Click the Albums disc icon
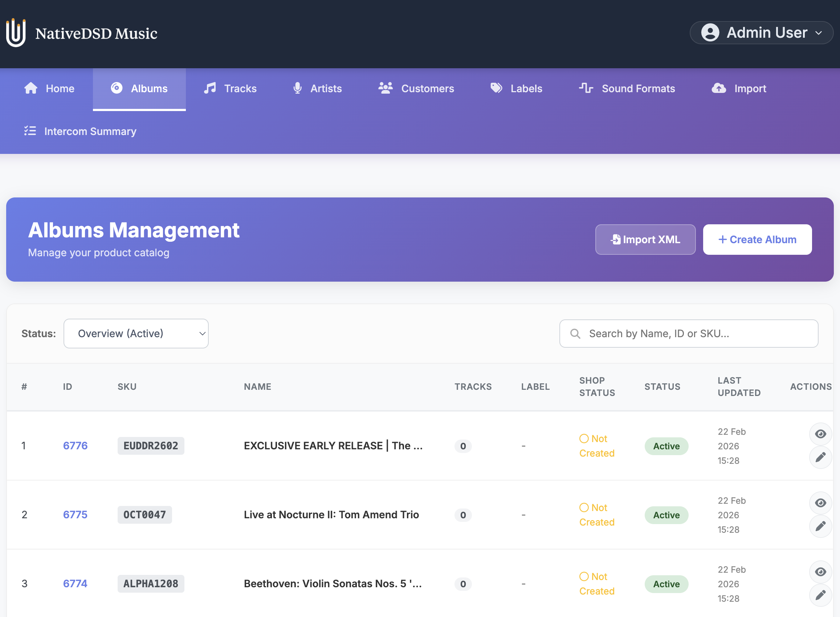 click(x=117, y=88)
